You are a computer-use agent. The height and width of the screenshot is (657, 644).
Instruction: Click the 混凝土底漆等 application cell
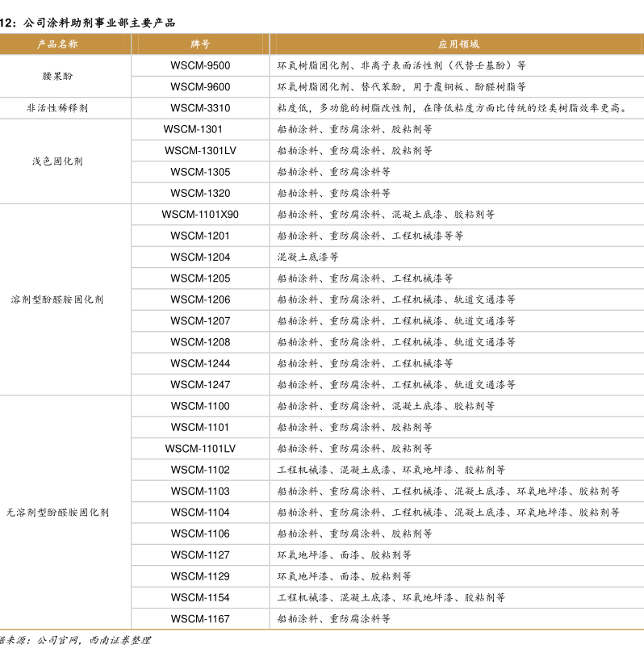tap(307, 257)
